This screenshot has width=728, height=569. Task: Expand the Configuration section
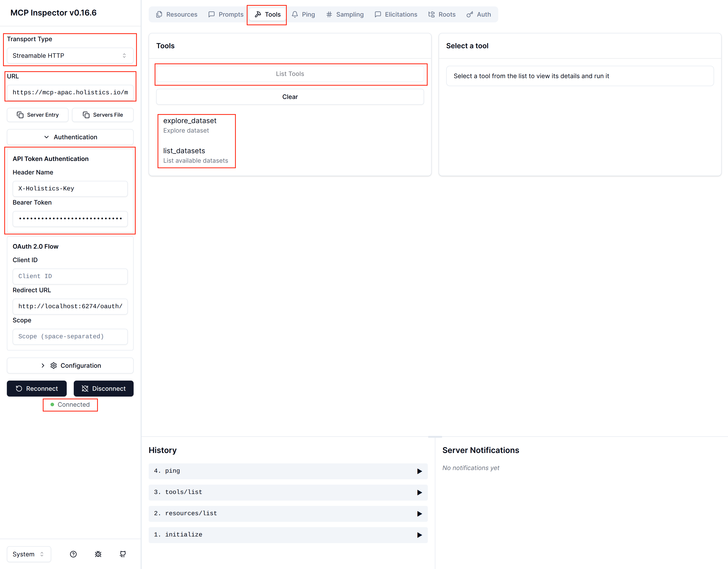pyautogui.click(x=70, y=366)
